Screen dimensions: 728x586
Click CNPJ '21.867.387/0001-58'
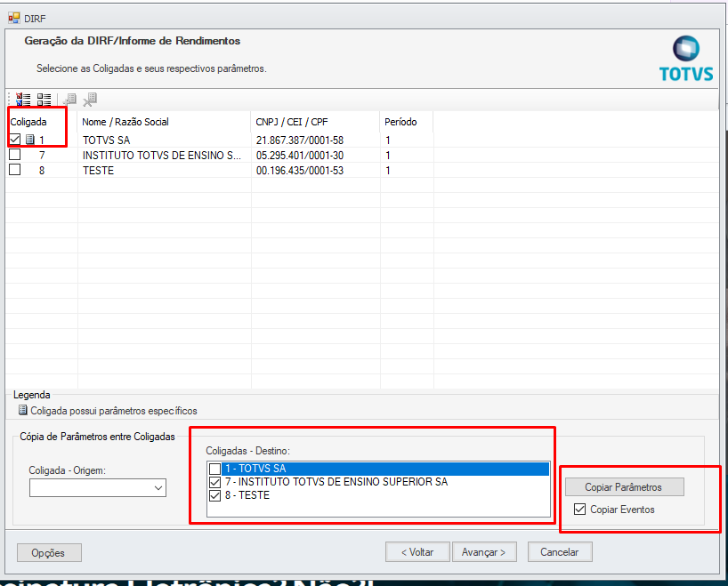pos(300,140)
